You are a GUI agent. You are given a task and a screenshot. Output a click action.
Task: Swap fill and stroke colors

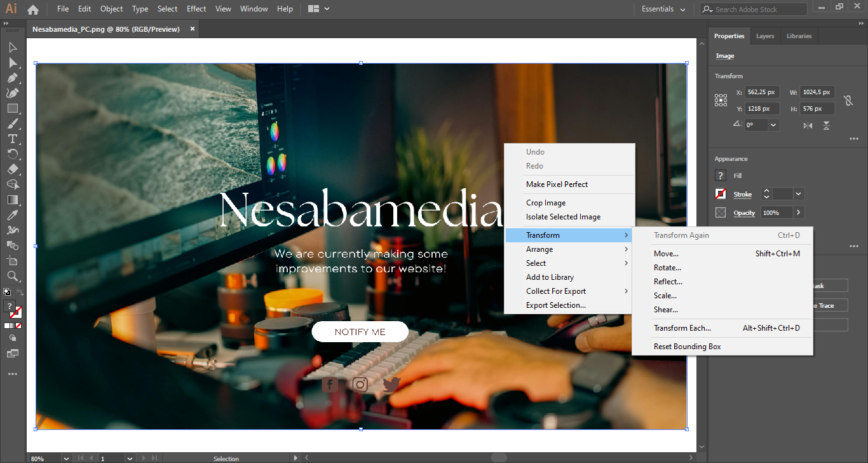point(20,293)
